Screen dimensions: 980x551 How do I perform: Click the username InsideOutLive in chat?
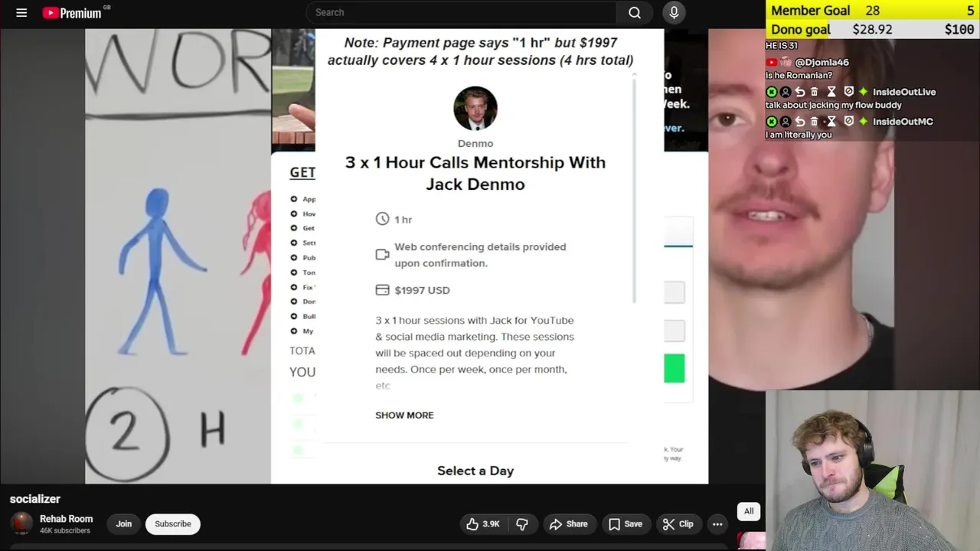point(904,92)
